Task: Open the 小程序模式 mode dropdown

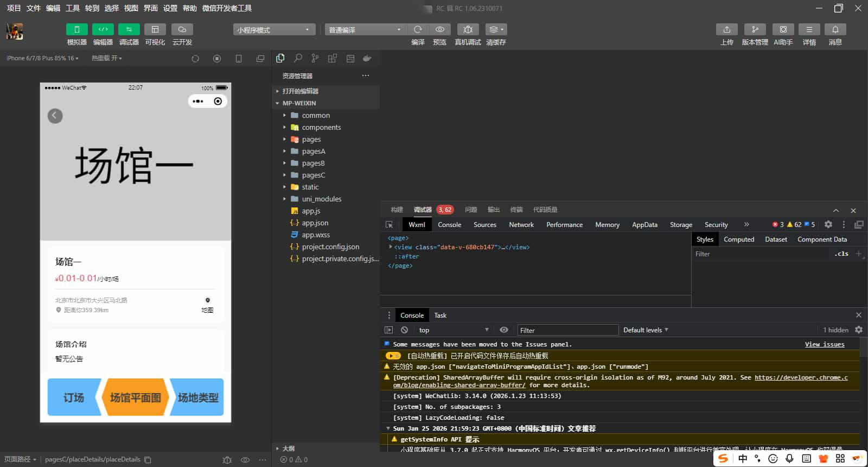Action: [274, 30]
